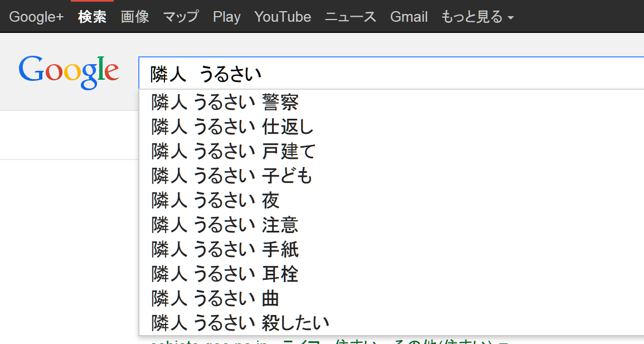Image resolution: width=644 pixels, height=344 pixels.
Task: Choose suggestion 隣人 うるさい 仕返し
Action: [x=233, y=127]
